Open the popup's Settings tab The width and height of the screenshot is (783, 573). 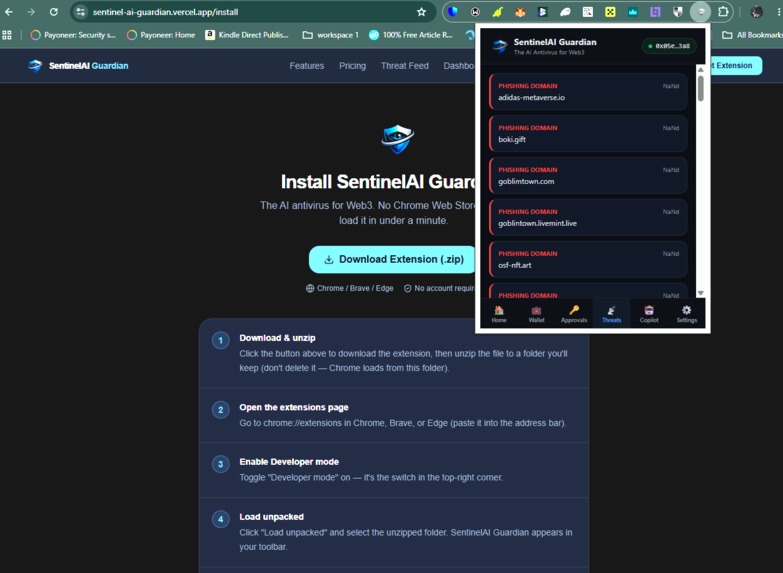687,314
